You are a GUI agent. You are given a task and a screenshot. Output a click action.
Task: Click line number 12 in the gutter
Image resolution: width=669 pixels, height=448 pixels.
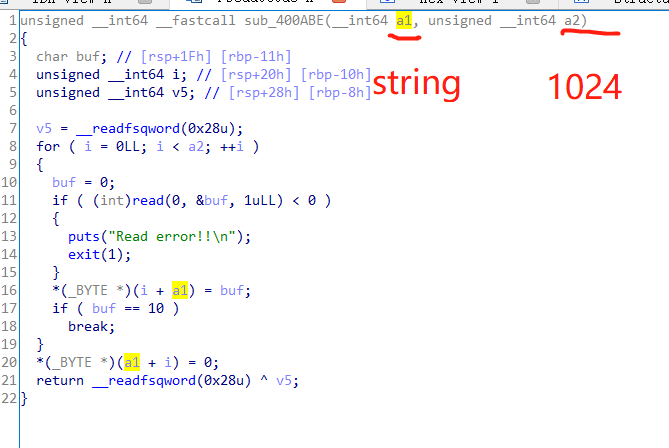(9, 218)
